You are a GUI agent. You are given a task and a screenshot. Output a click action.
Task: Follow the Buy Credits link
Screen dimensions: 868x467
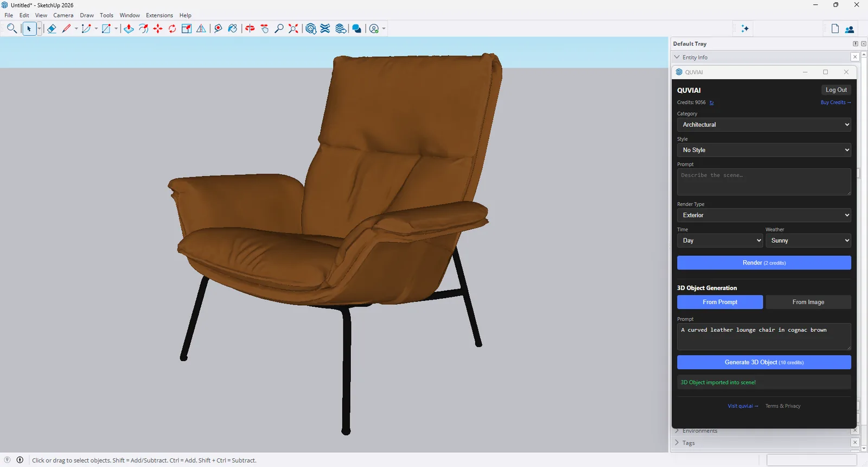[x=835, y=103]
